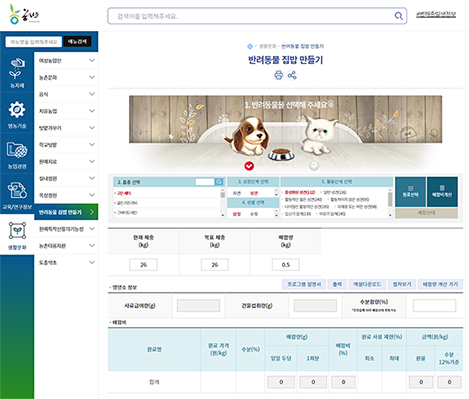
Task: Select the first red breed entry in the list
Action: coord(124,193)
